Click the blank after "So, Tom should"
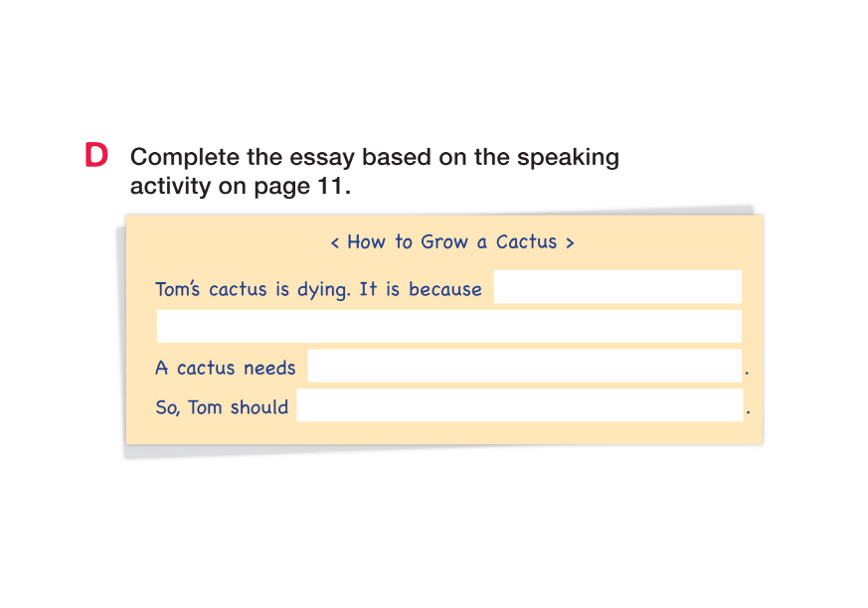This screenshot has width=868, height=608. [518, 405]
